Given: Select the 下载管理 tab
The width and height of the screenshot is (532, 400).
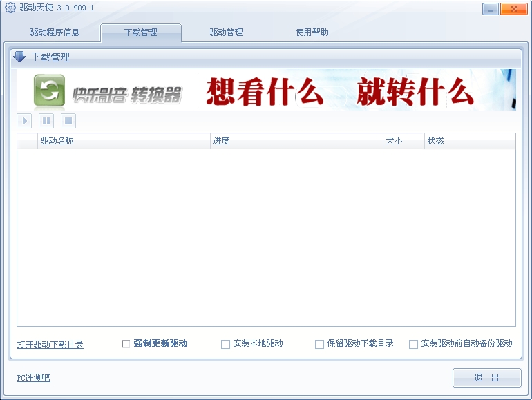Looking at the screenshot, I should click(140, 32).
